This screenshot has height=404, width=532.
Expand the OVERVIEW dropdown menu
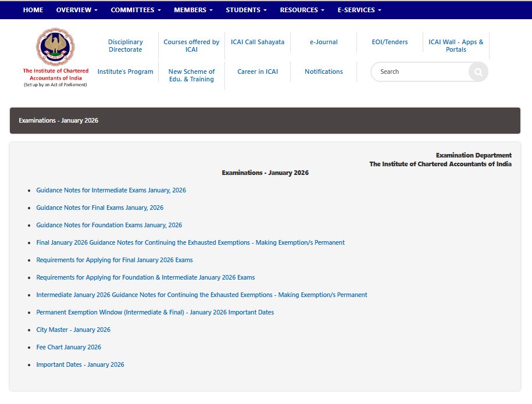(77, 10)
